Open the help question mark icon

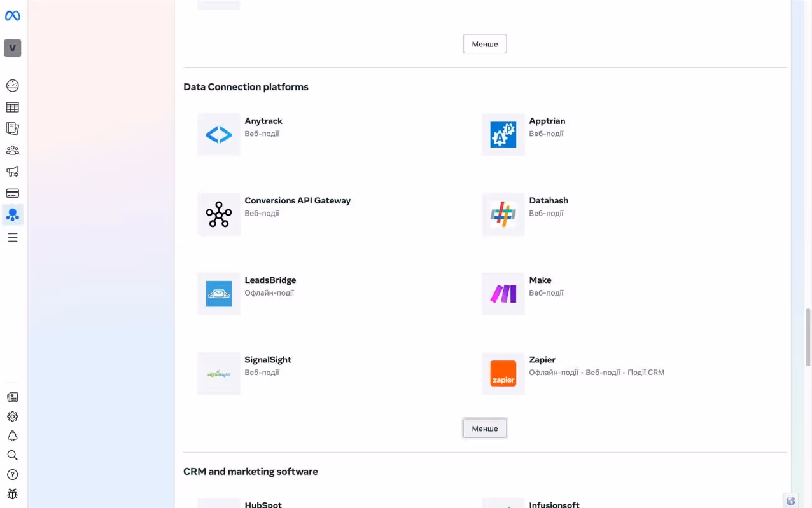12,475
